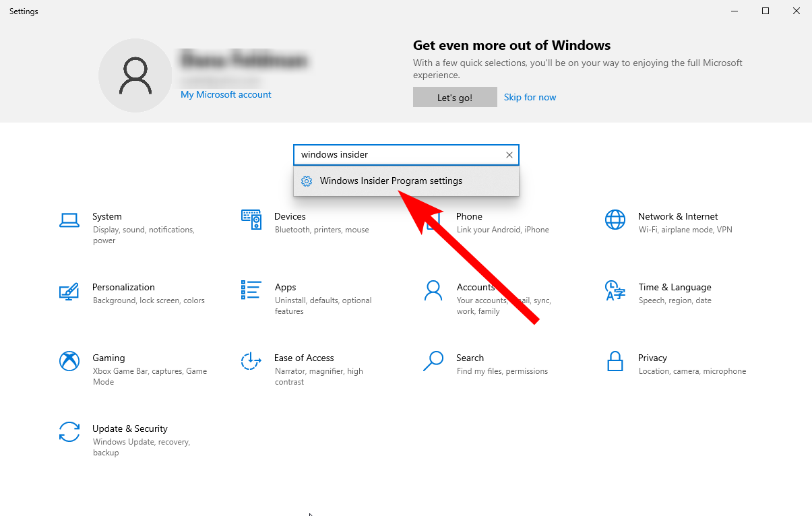This screenshot has width=812, height=516.
Task: Open the Privacy padlock icon
Action: pos(615,361)
